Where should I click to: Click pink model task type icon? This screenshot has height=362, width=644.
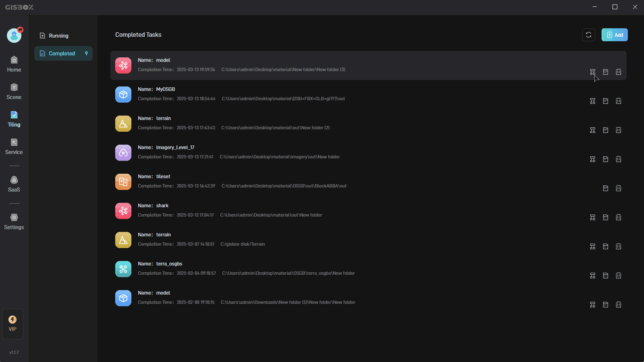(x=123, y=65)
